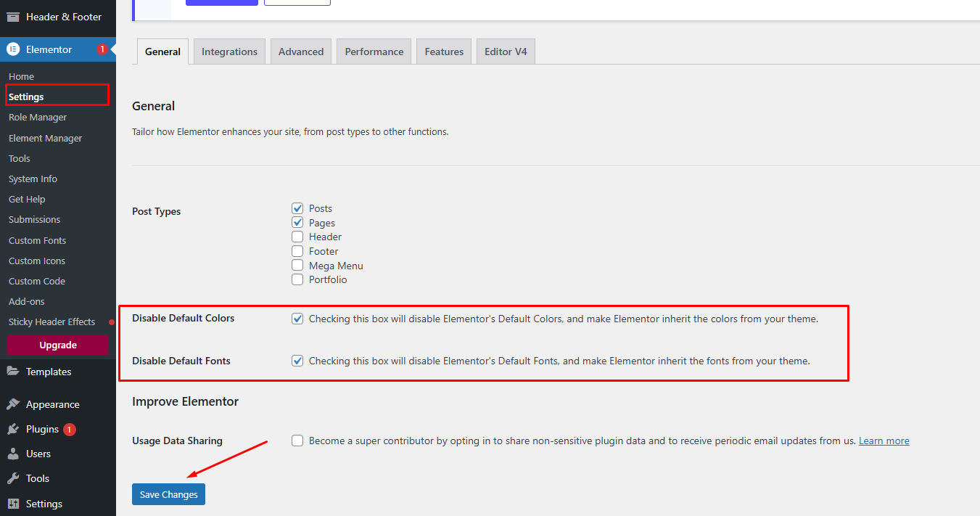Switch to the General tab
This screenshot has height=516, width=980.
[163, 52]
